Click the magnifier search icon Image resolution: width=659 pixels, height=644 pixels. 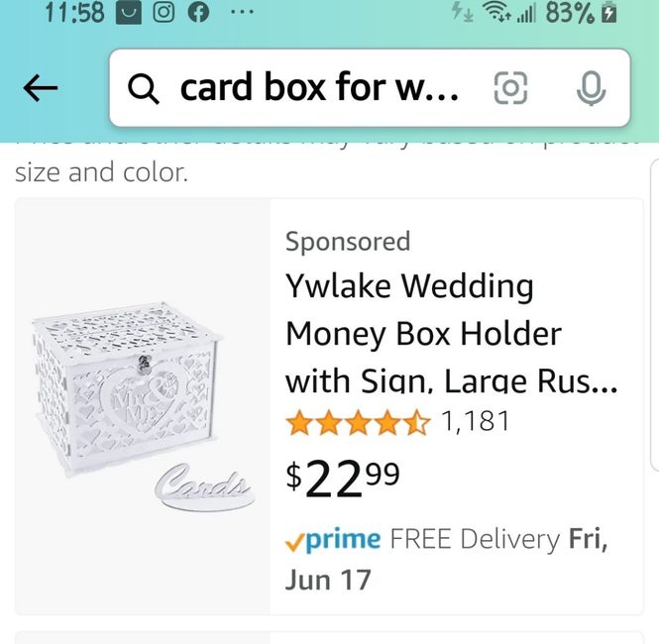[x=145, y=89]
